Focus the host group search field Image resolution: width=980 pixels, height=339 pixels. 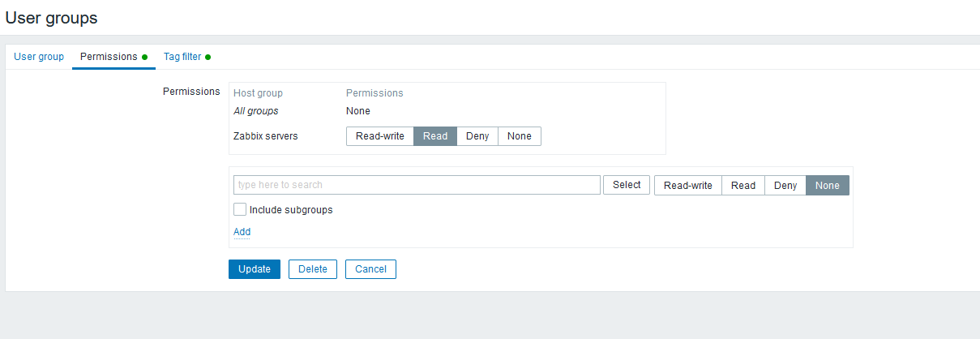pos(417,185)
